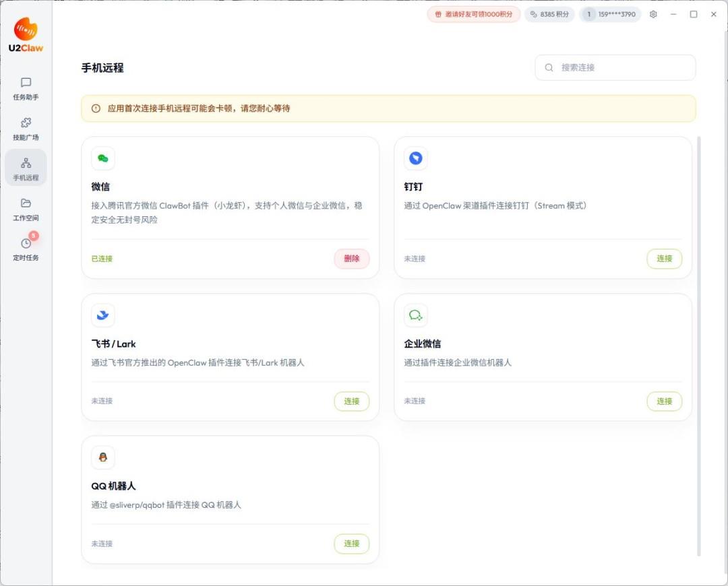The width and height of the screenshot is (728, 586).
Task: Connect 钉钉 using its 连接 button
Action: click(664, 259)
